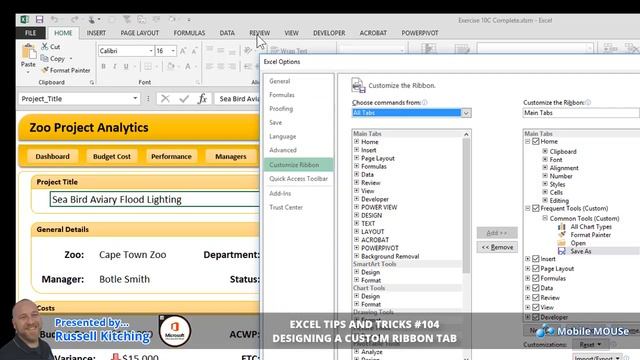Image resolution: width=640 pixels, height=360 pixels.
Task: Click the insert function fx icon
Action: [202, 98]
